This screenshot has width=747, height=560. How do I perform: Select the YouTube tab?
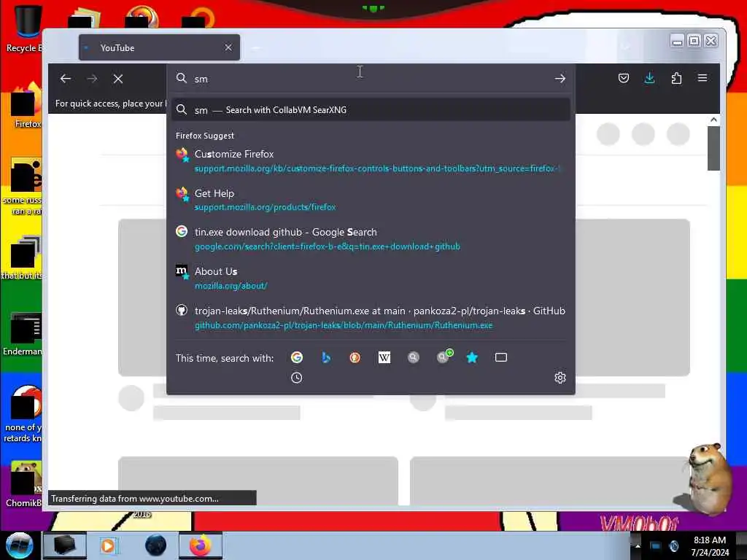[158, 47]
